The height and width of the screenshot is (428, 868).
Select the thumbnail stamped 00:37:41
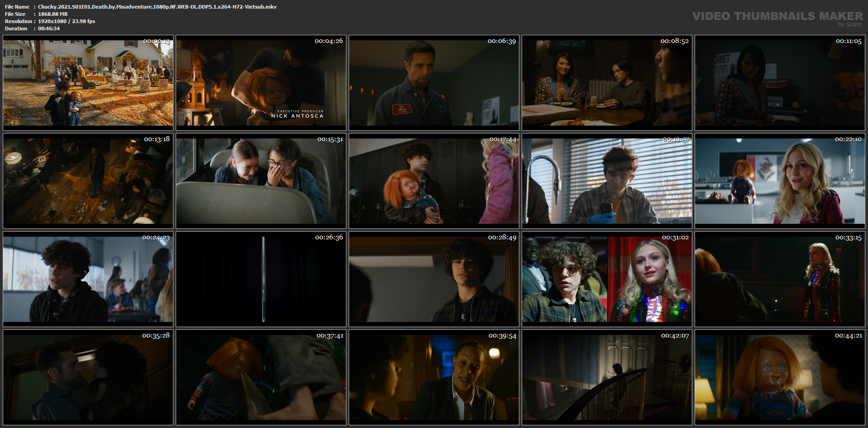(x=261, y=377)
